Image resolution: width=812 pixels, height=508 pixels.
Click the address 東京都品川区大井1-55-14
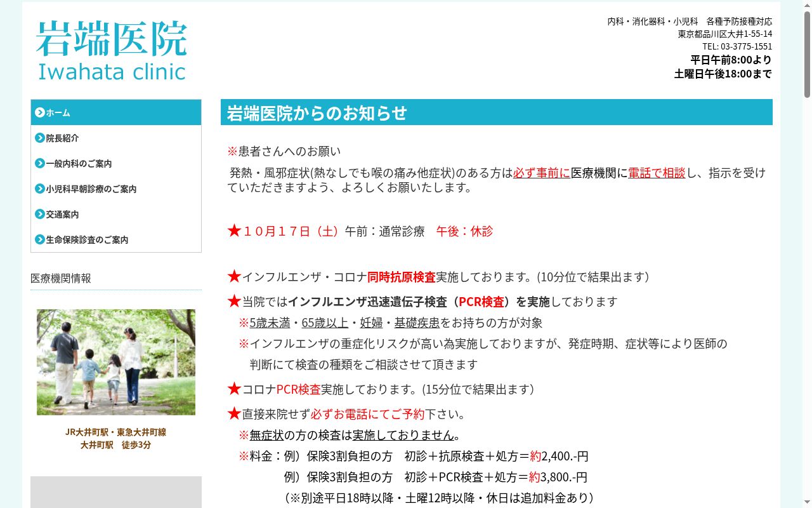725,34
